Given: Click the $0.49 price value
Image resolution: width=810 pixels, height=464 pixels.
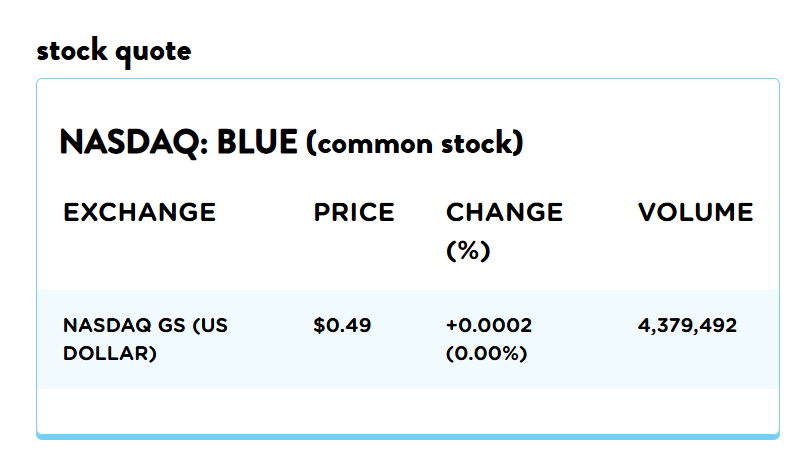Looking at the screenshot, I should click(342, 326).
